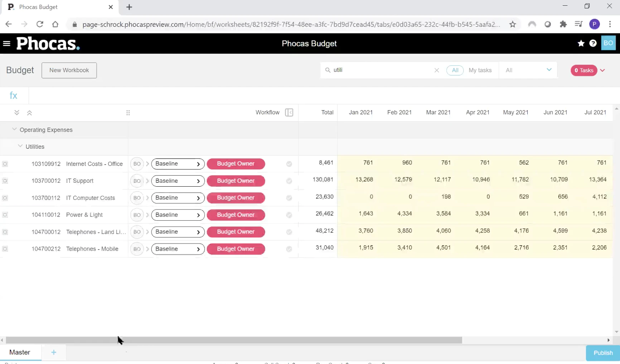Viewport: 620px width, 364px height.
Task: Select row icon for Telephones - Land Line
Action: pyautogui.click(x=5, y=232)
